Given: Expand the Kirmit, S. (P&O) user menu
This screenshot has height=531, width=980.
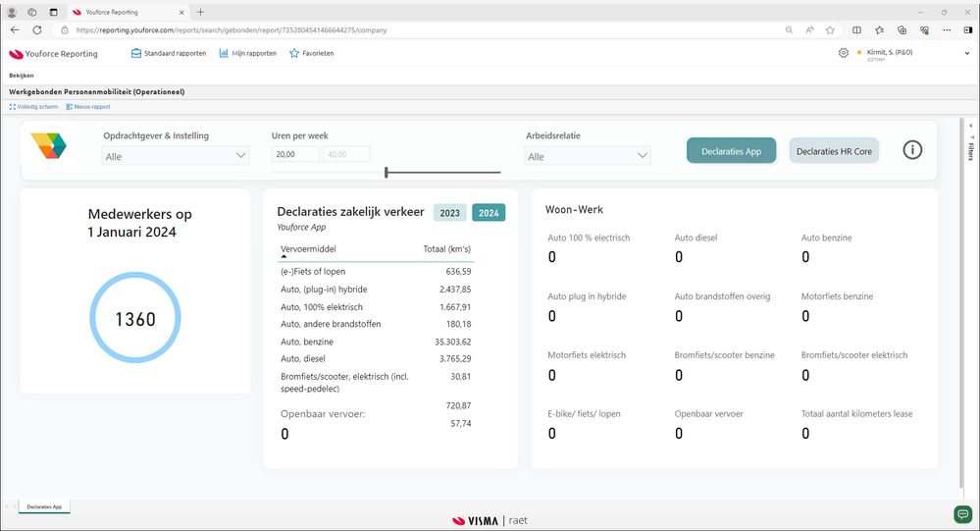Looking at the screenshot, I should click(967, 53).
